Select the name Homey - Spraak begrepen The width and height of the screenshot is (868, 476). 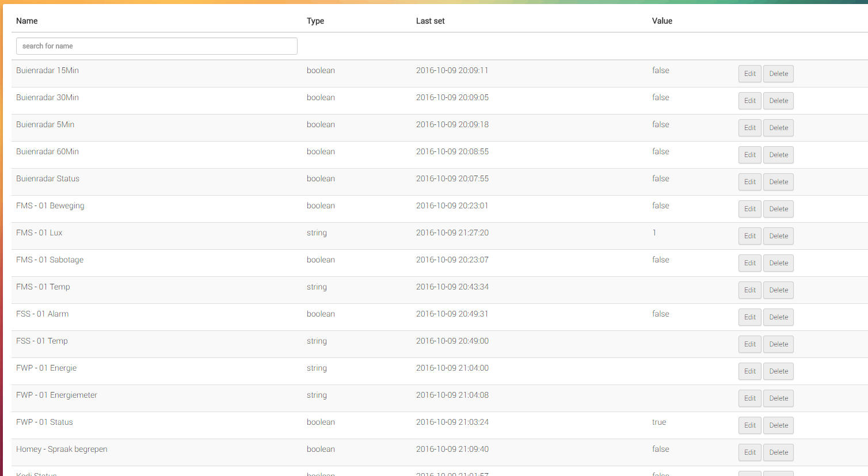click(x=62, y=449)
